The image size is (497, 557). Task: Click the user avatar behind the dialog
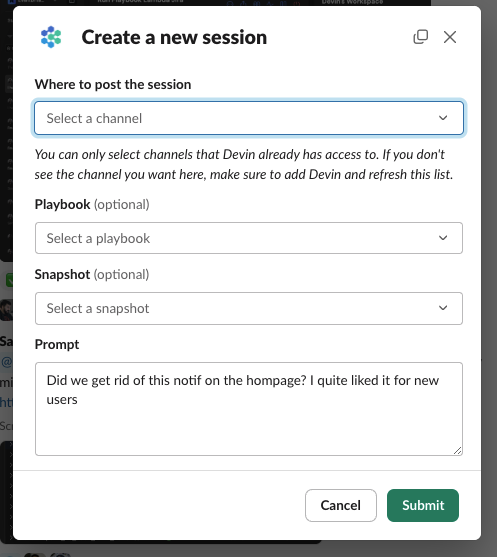click(x=6, y=310)
